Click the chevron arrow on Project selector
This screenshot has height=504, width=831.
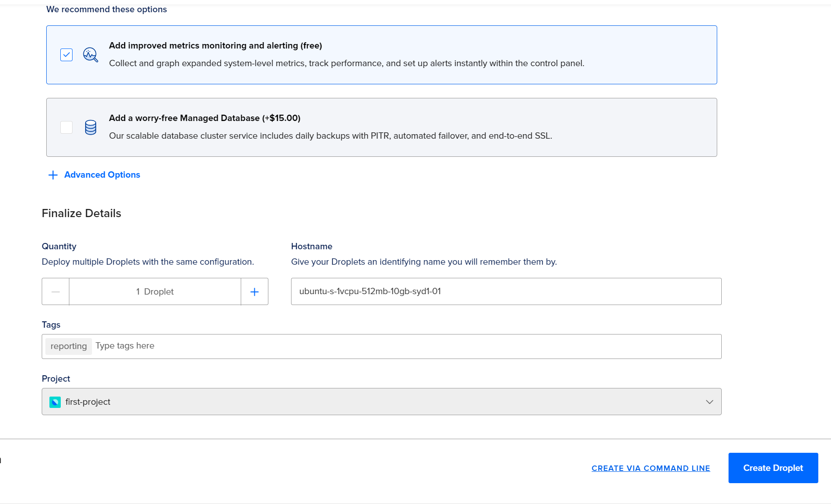point(710,402)
